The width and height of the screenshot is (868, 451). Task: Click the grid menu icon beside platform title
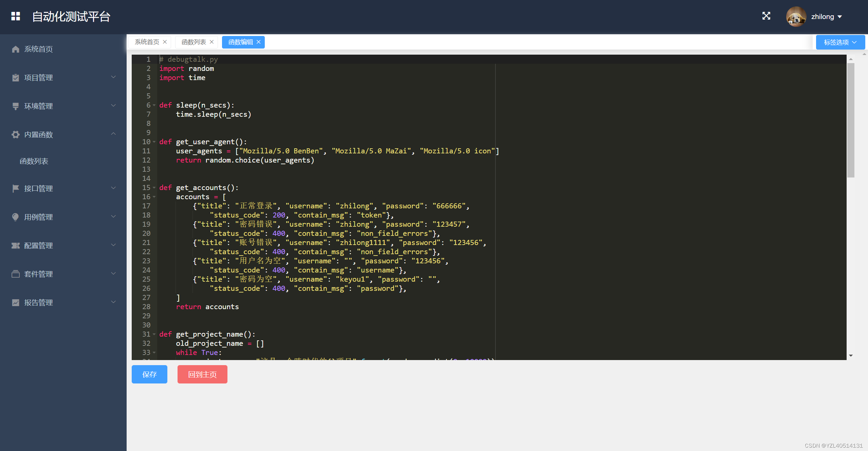point(16,16)
